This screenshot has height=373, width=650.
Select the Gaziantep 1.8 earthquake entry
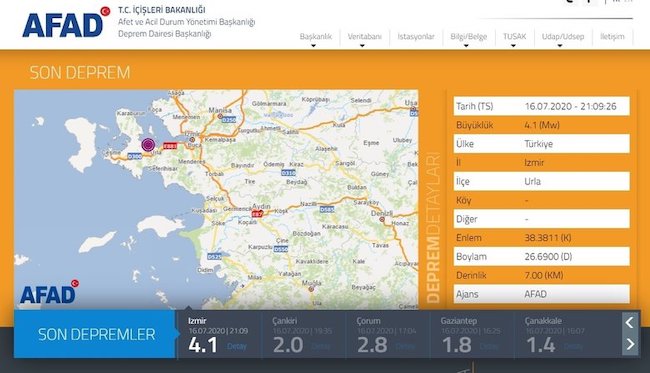[x=472, y=335]
